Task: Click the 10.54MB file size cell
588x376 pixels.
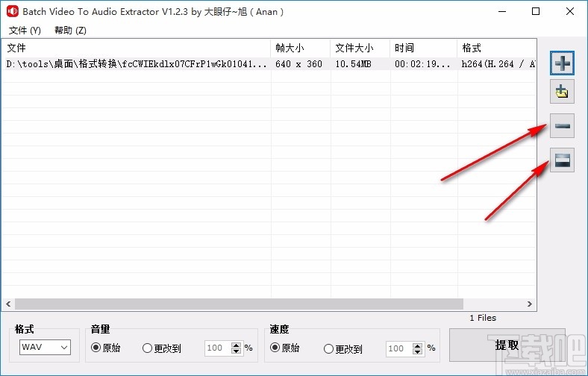Action: 353,64
